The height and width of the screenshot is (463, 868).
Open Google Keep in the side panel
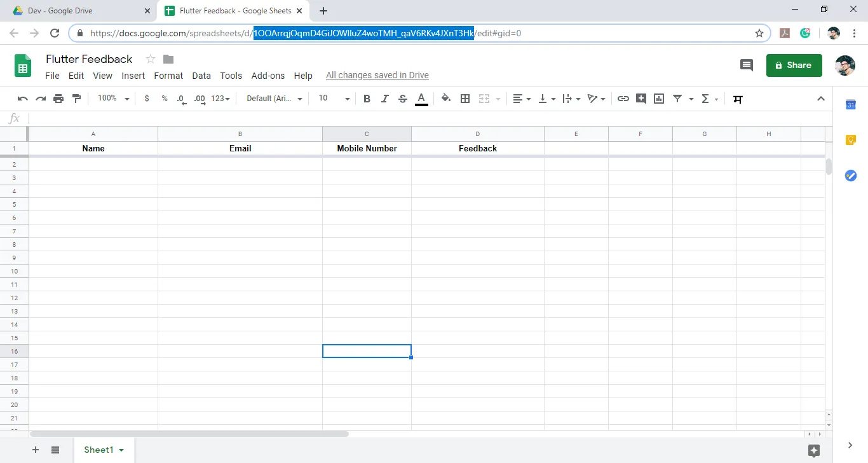(850, 139)
